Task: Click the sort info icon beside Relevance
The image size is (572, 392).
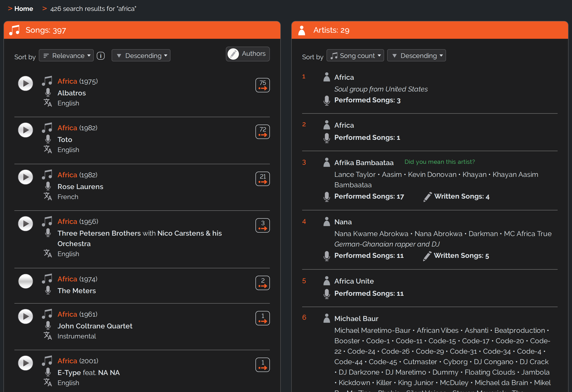Action: point(101,56)
